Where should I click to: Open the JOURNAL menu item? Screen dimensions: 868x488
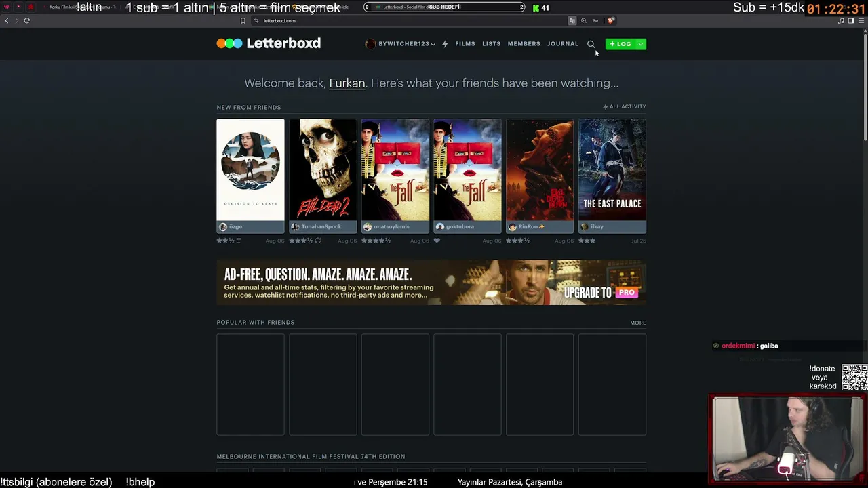[x=563, y=44]
